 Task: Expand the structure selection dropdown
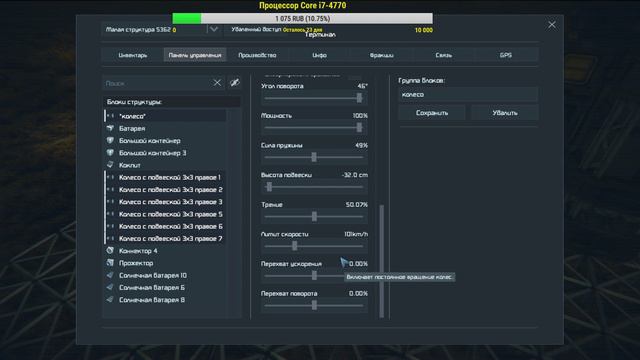pyautogui.click(x=214, y=29)
